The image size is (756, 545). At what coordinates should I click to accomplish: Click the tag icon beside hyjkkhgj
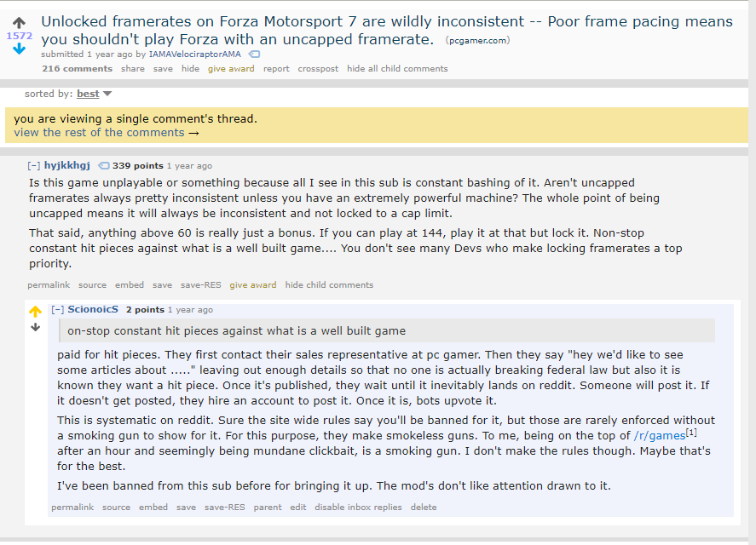pyautogui.click(x=104, y=166)
